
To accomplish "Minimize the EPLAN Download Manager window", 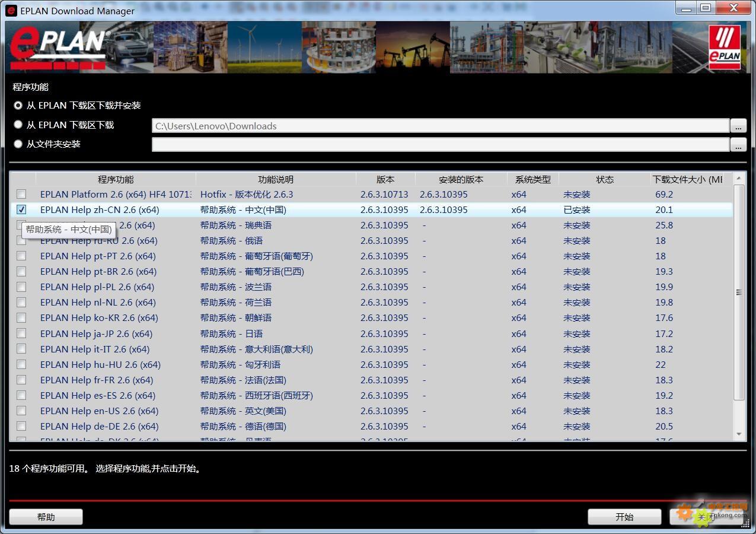I will (685, 8).
